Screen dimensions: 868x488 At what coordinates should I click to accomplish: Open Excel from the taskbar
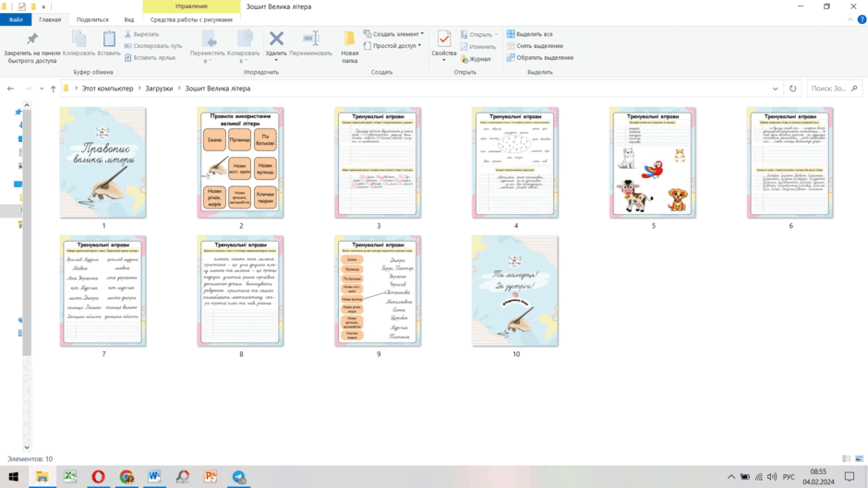pos(70,476)
